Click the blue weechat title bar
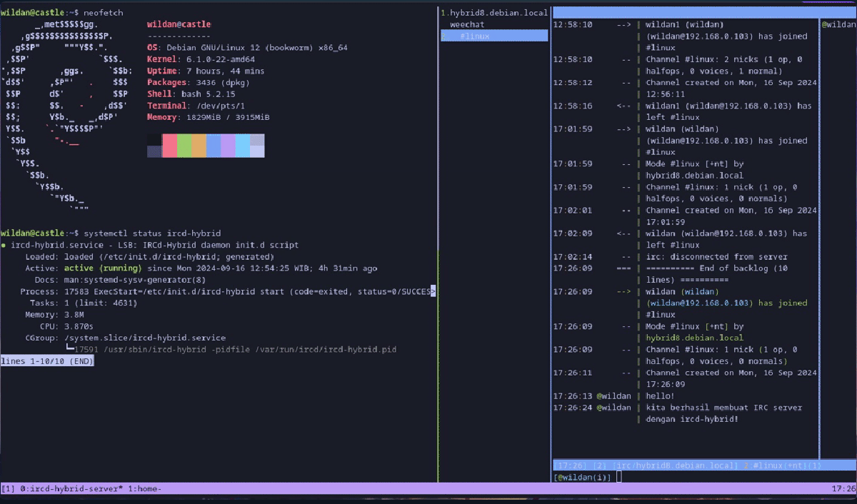Viewport: 857px width, 504px height. 704,12
